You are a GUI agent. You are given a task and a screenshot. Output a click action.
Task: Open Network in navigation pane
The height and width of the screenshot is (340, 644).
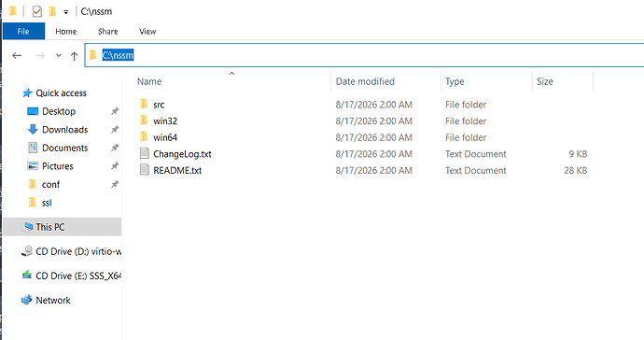point(53,300)
